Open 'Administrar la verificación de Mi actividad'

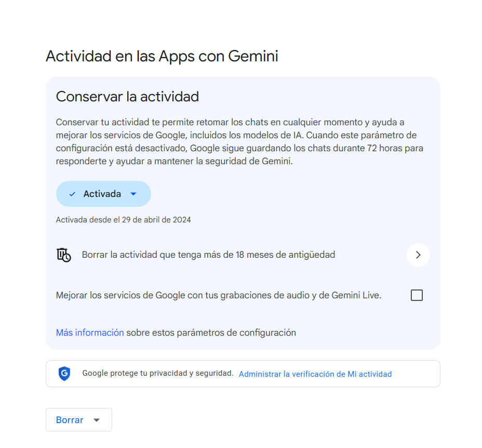pyautogui.click(x=315, y=374)
